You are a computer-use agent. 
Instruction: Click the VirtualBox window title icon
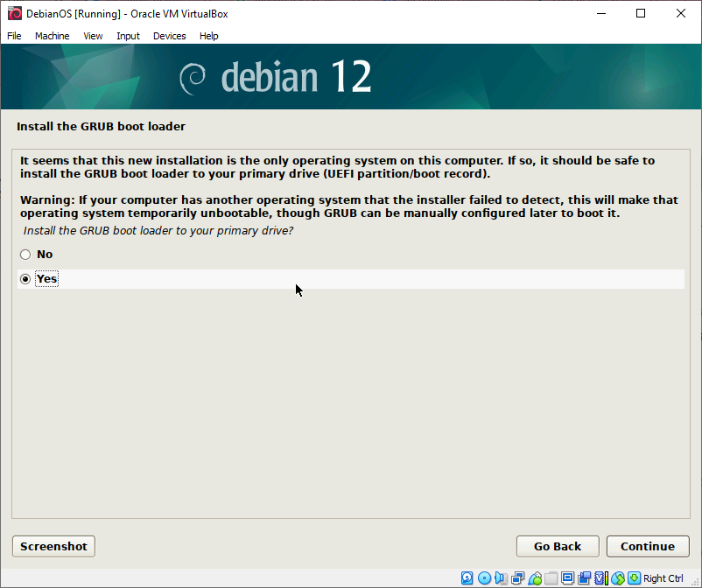[x=14, y=14]
